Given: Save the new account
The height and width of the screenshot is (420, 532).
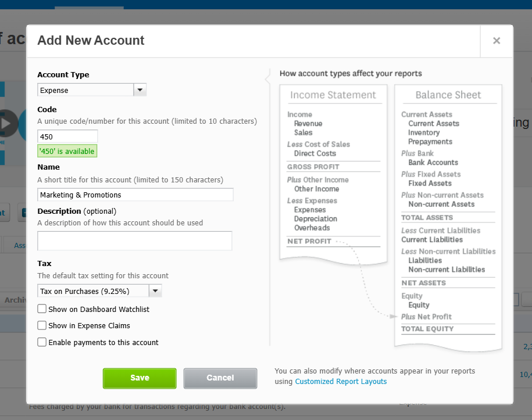Looking at the screenshot, I should point(140,378).
